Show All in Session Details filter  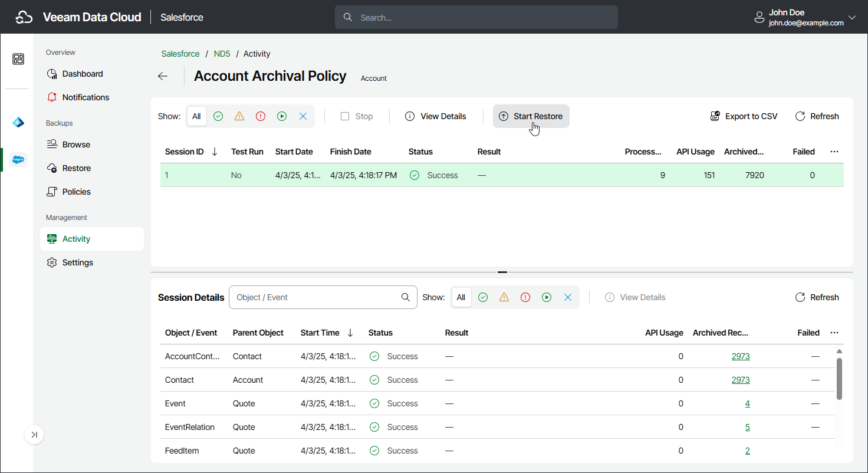tap(461, 297)
